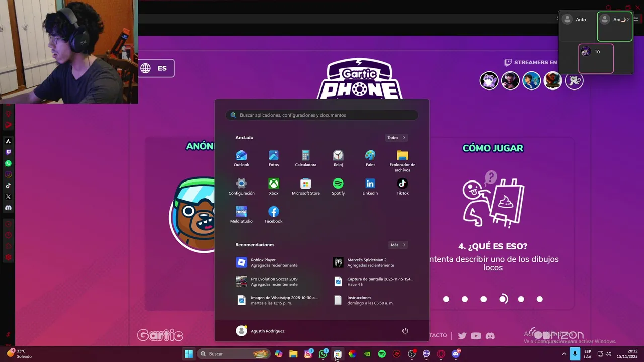Screen dimensions: 644x362
Task: Open the Facebook pinned app
Action: click(273, 215)
